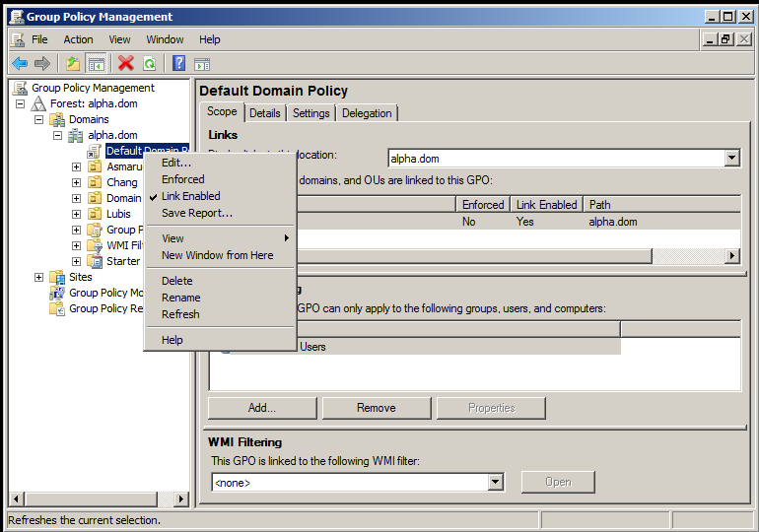The height and width of the screenshot is (532, 759).
Task: Click the Chang OU folder icon
Action: 95,183
